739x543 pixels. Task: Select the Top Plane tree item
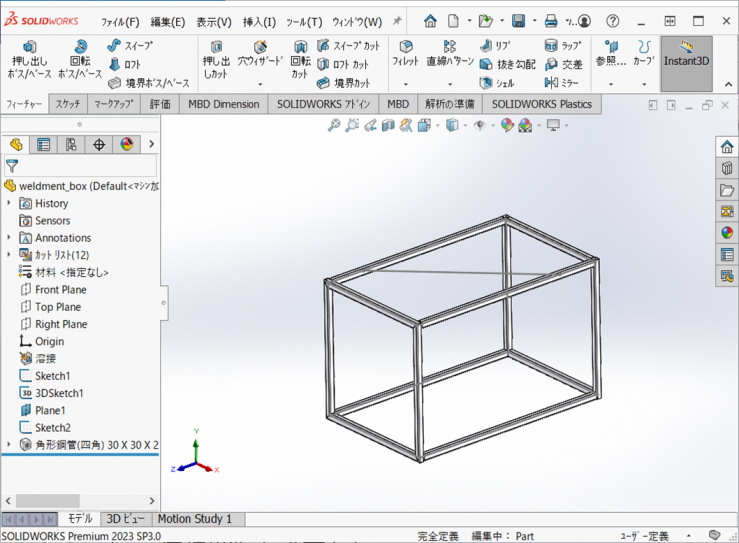[x=57, y=307]
